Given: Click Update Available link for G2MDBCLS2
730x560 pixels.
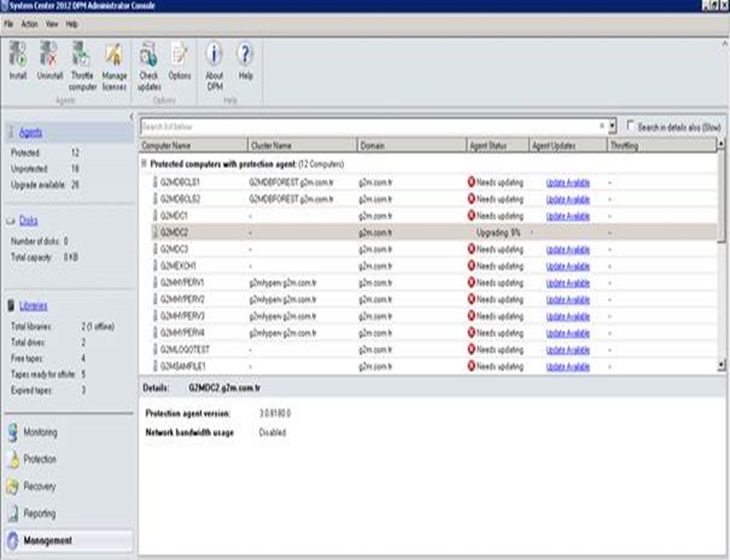Looking at the screenshot, I should point(567,199).
